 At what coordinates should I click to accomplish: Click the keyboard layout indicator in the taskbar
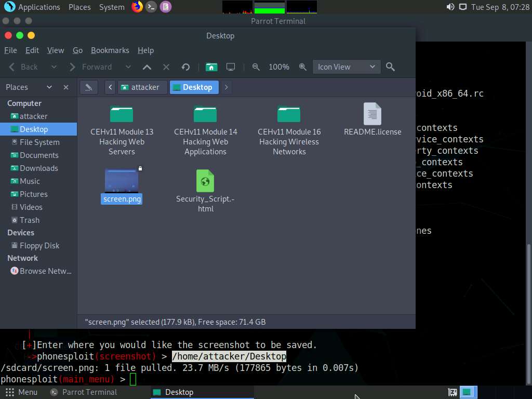(452, 392)
